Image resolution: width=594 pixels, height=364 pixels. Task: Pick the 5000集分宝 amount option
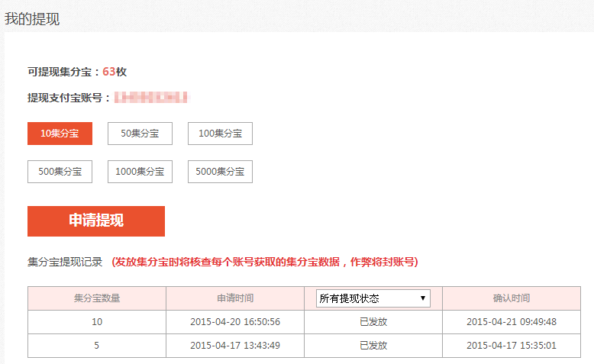pos(220,172)
